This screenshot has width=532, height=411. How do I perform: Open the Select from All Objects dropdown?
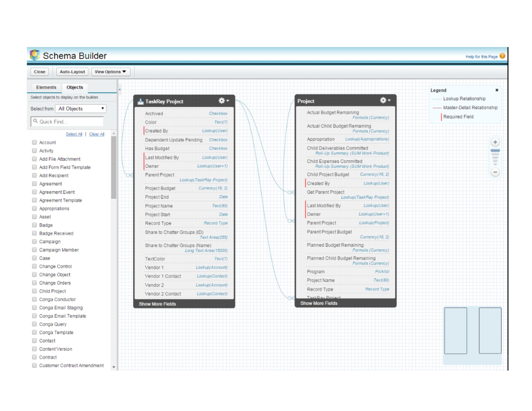[81, 109]
